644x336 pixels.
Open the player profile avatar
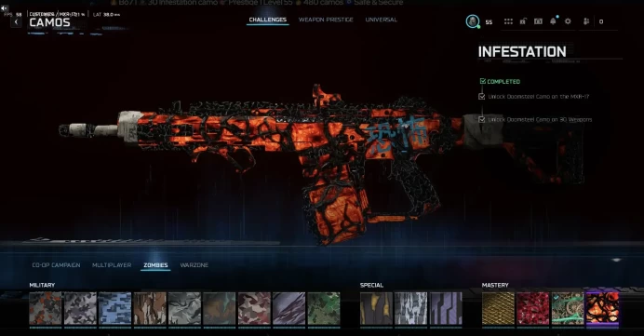pyautogui.click(x=473, y=21)
